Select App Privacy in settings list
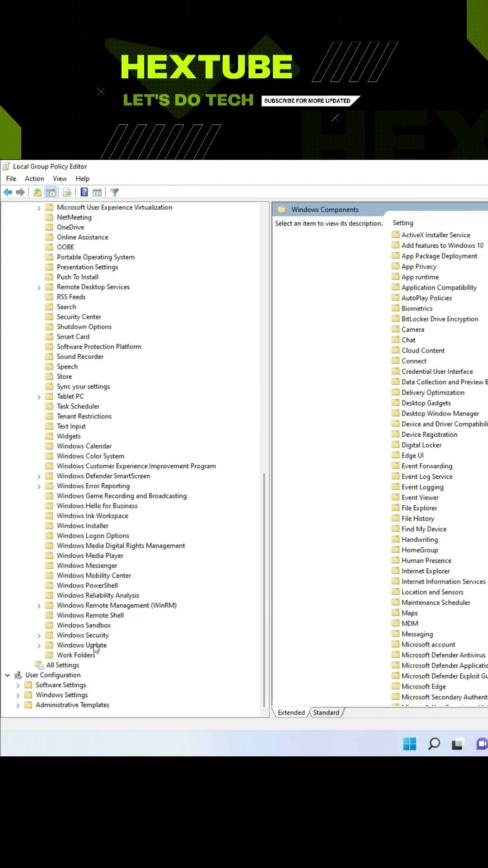 (419, 266)
